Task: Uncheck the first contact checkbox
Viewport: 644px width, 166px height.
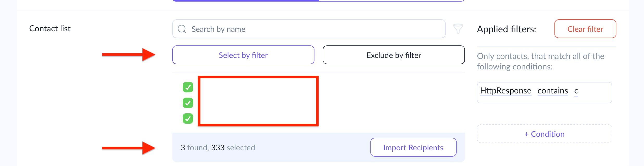Action: click(x=188, y=87)
